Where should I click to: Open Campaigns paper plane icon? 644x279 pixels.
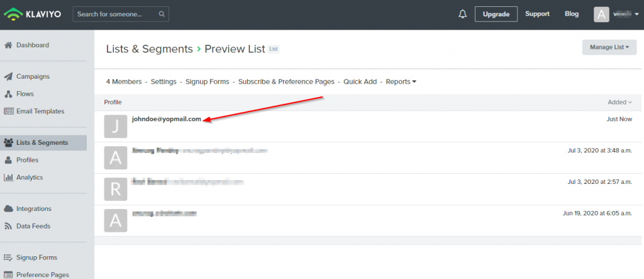(x=8, y=77)
